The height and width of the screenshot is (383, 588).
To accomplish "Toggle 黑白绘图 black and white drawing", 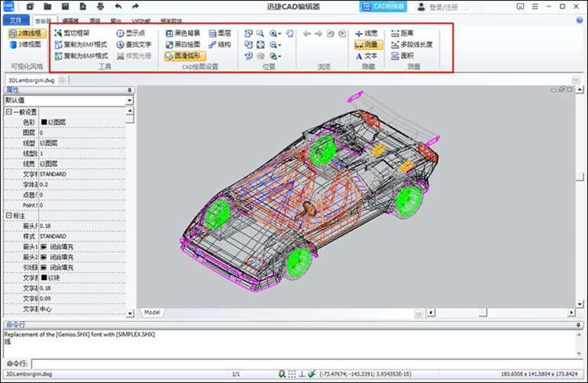I will 183,44.
